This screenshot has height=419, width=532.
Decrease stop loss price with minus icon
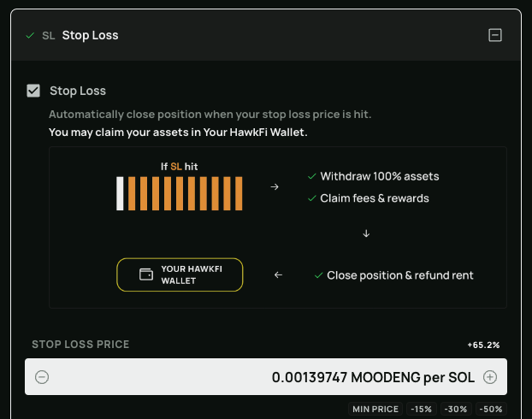(42, 377)
